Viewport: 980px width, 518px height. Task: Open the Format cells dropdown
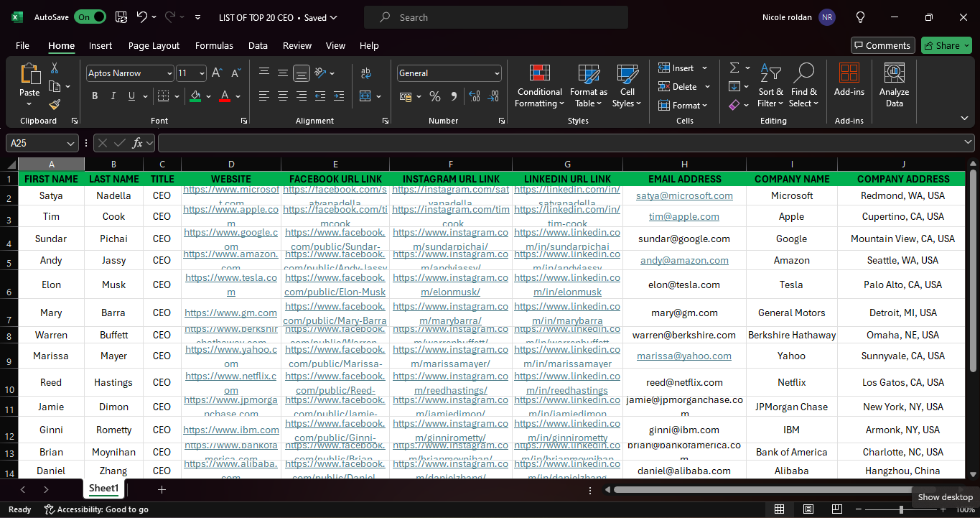click(x=683, y=106)
